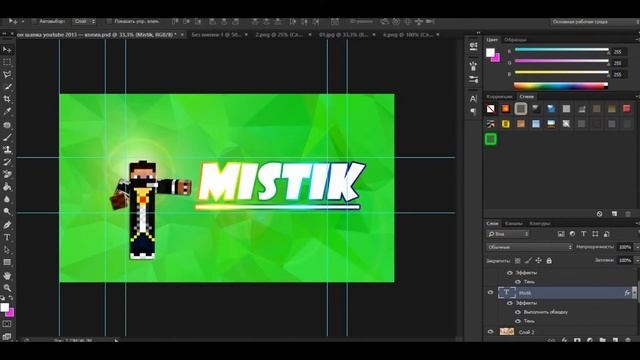Select the Rectangular Marquee tool

coord(7,62)
